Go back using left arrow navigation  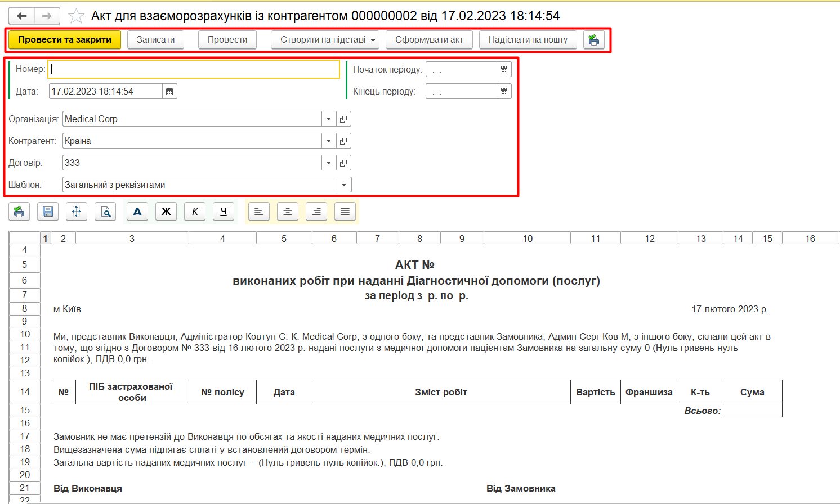(x=22, y=16)
